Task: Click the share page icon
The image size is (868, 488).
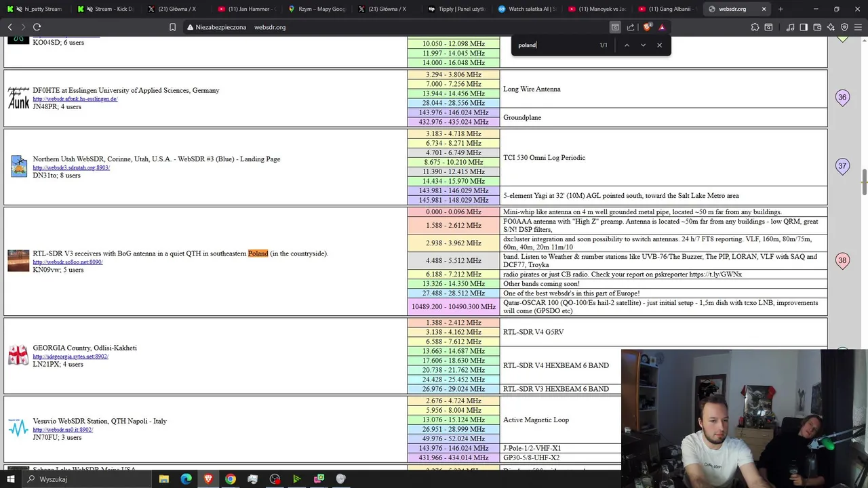Action: pyautogui.click(x=631, y=27)
